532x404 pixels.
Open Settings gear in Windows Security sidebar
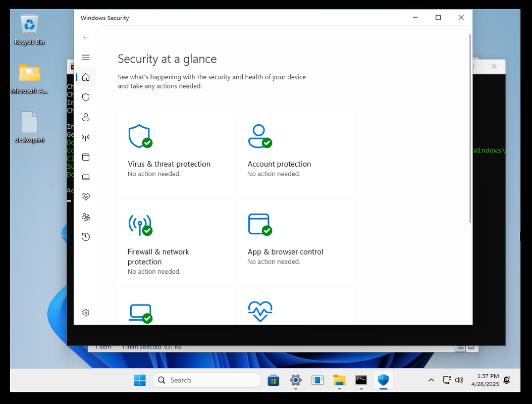tap(86, 313)
